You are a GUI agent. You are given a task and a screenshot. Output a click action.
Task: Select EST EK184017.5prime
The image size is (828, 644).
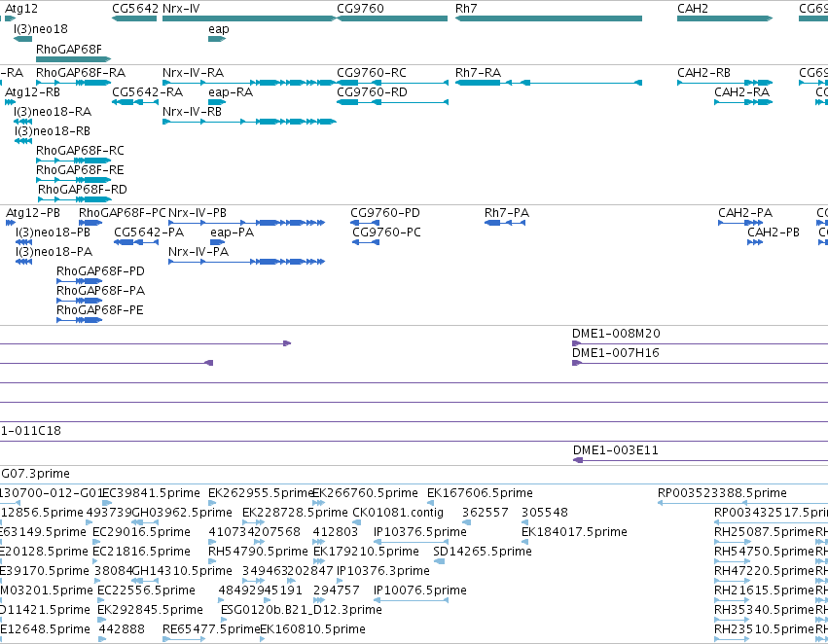(x=574, y=531)
